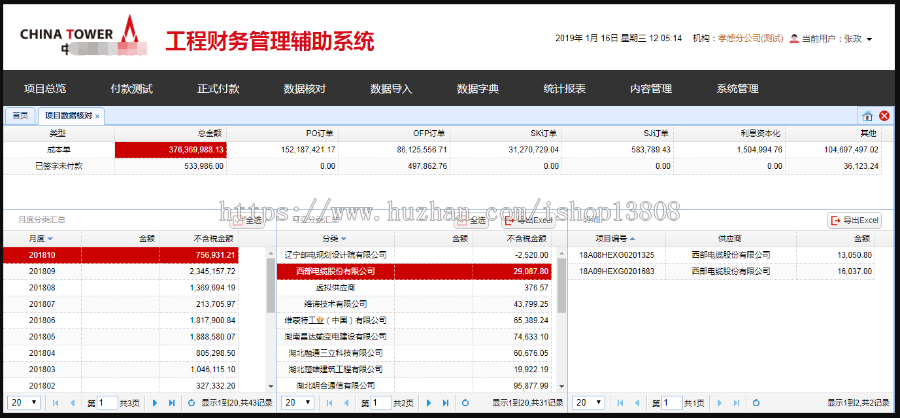Open the 系统管理 menu
The width and height of the screenshot is (900, 418).
738,89
